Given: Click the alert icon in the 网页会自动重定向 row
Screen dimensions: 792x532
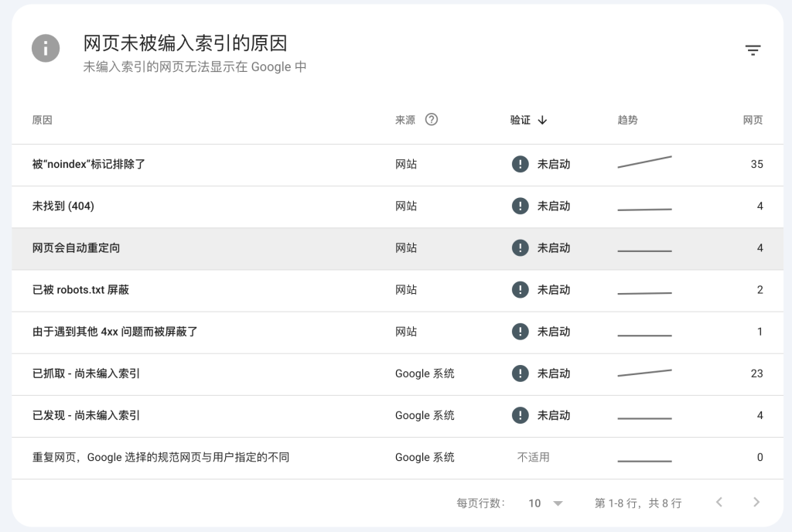Looking at the screenshot, I should pos(521,248).
